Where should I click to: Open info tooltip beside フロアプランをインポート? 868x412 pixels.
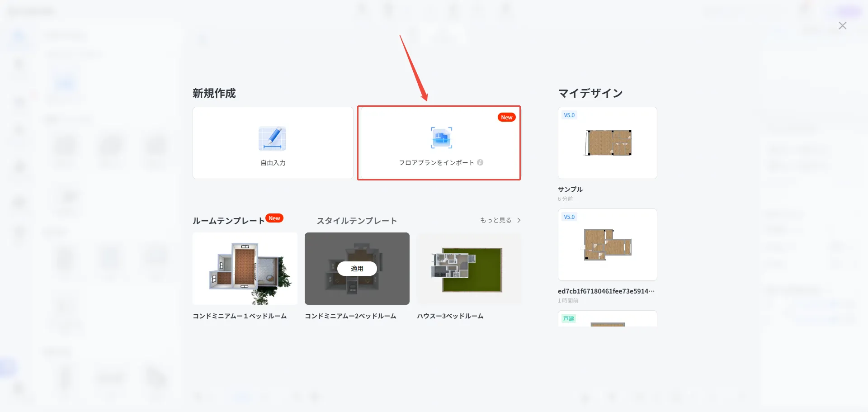(x=480, y=162)
